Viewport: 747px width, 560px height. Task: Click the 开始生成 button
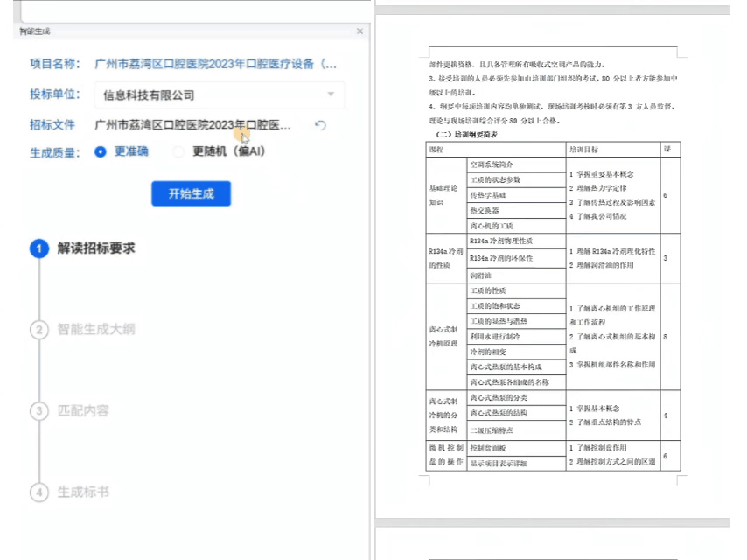click(191, 193)
